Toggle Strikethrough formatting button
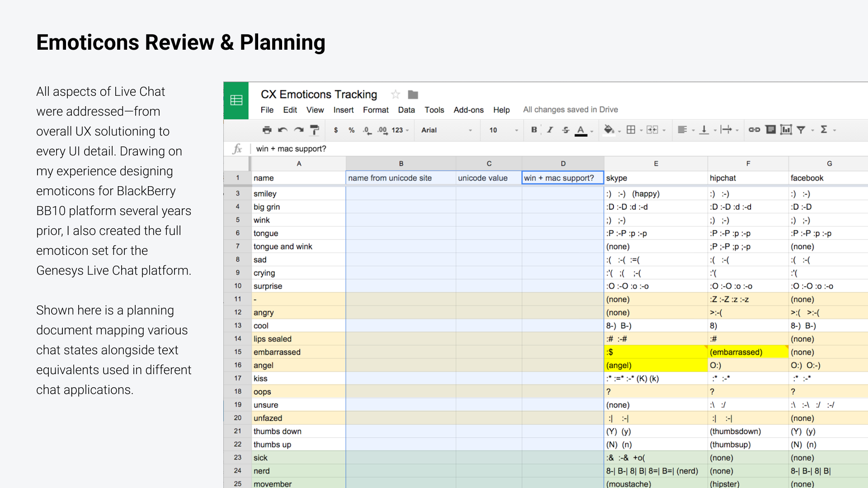Viewport: 868px width, 488px height. click(x=566, y=130)
